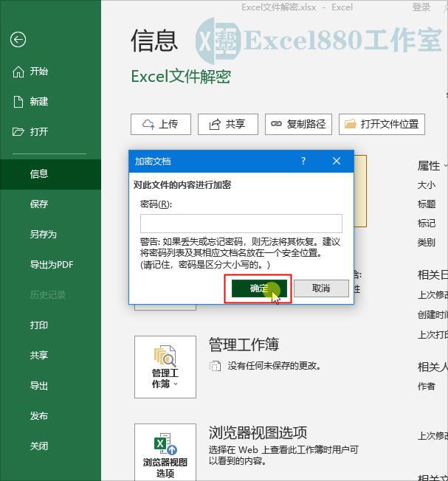Viewport: 448px width, 481px height.
Task: Click the Excel browser view icon
Action: point(165,443)
